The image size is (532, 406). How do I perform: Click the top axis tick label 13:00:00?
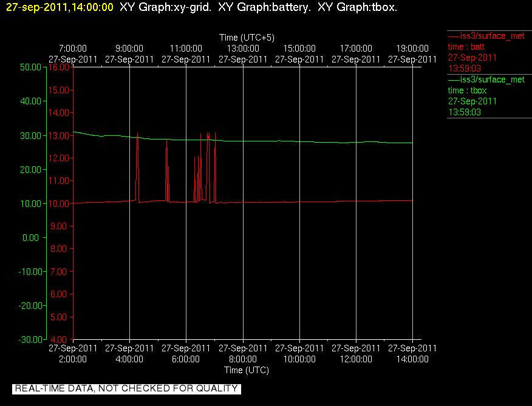point(243,49)
